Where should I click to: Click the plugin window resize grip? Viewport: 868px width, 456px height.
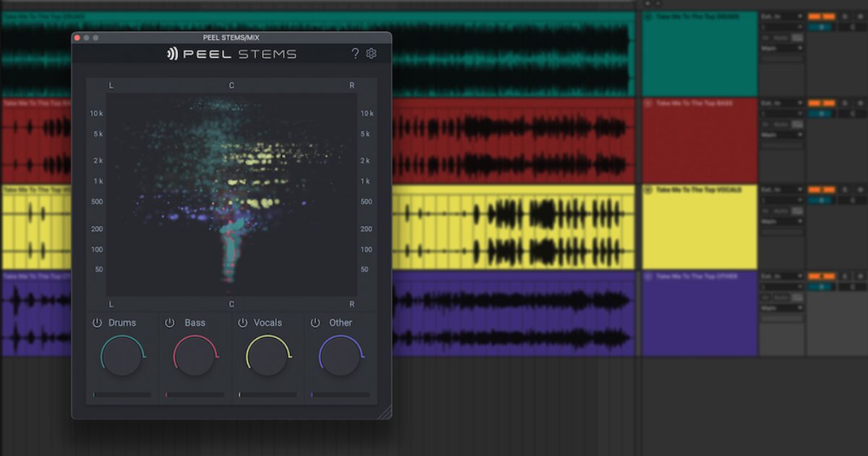tap(385, 413)
